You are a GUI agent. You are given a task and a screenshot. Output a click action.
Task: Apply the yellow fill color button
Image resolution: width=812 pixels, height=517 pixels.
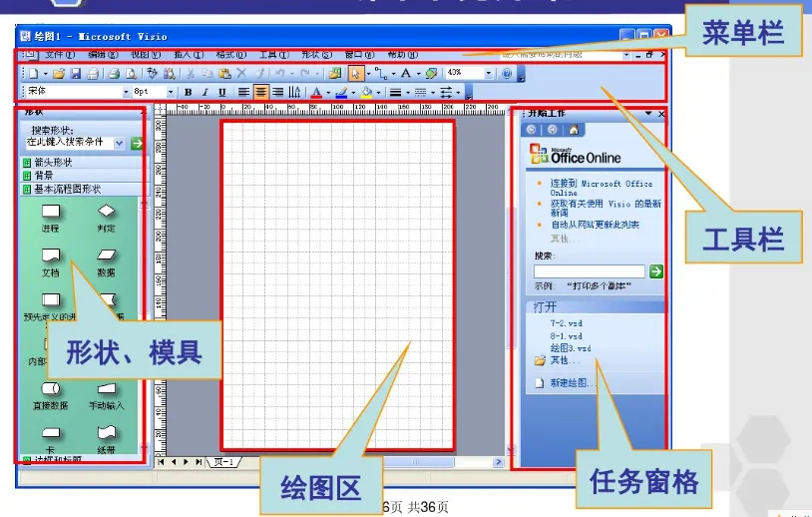(367, 92)
